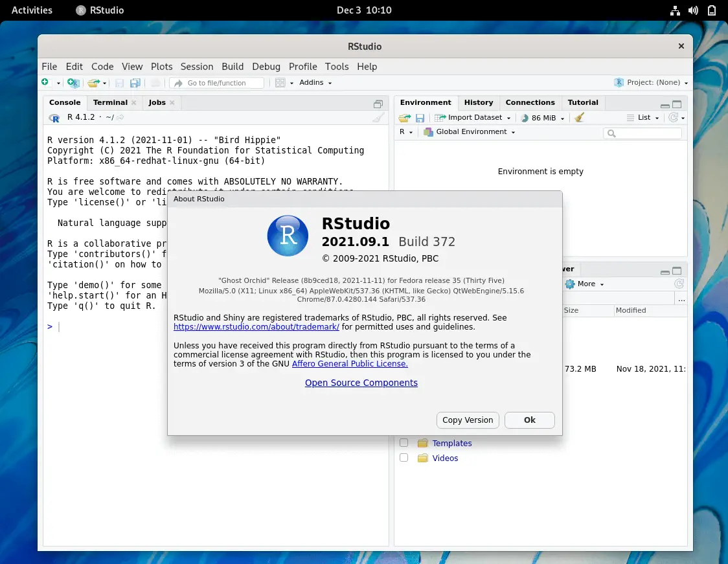Screen dimensions: 728x564
Task: Click the Copy Version button
Action: 468,420
